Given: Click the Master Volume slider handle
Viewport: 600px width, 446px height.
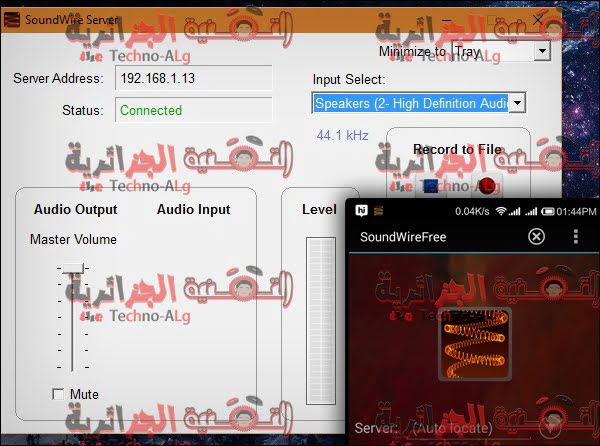Looking at the screenshot, I should [x=73, y=268].
